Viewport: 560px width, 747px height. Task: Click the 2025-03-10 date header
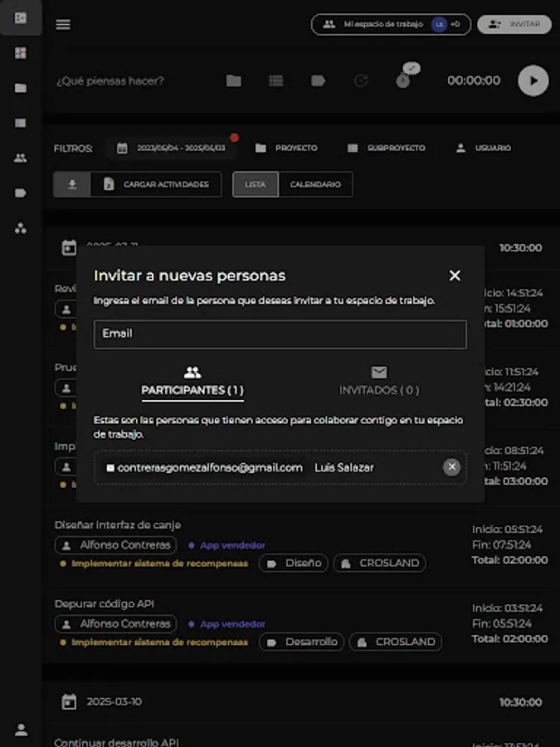pyautogui.click(x=114, y=701)
